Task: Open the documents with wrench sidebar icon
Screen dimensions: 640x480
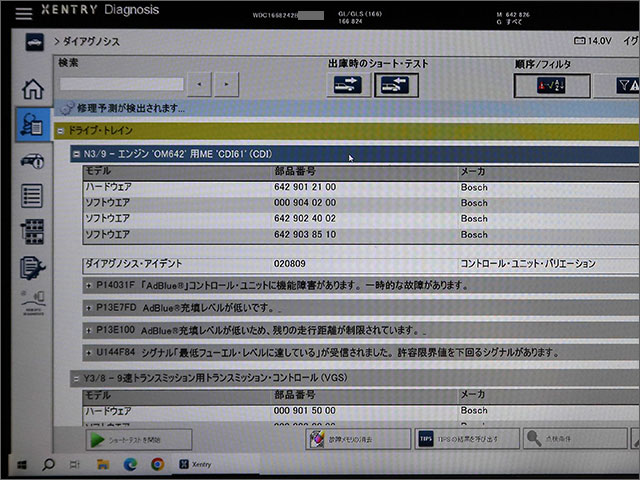Action: click(32, 267)
